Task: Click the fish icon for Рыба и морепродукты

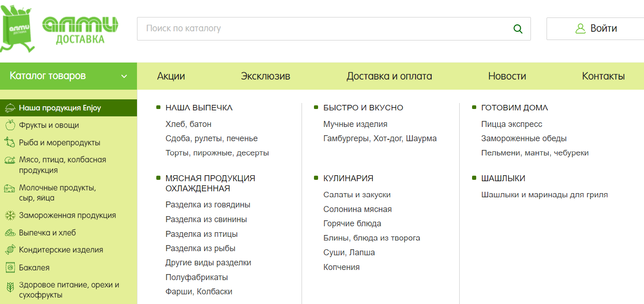Action: [10, 143]
